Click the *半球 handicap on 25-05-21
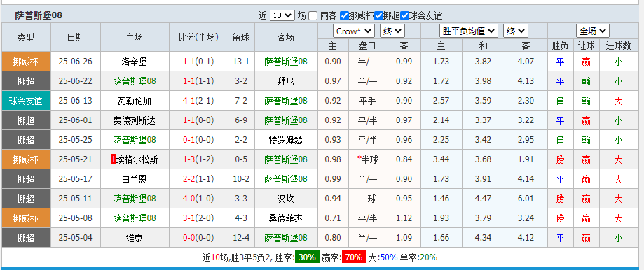Screen dimensions: 644x270 point(368,159)
